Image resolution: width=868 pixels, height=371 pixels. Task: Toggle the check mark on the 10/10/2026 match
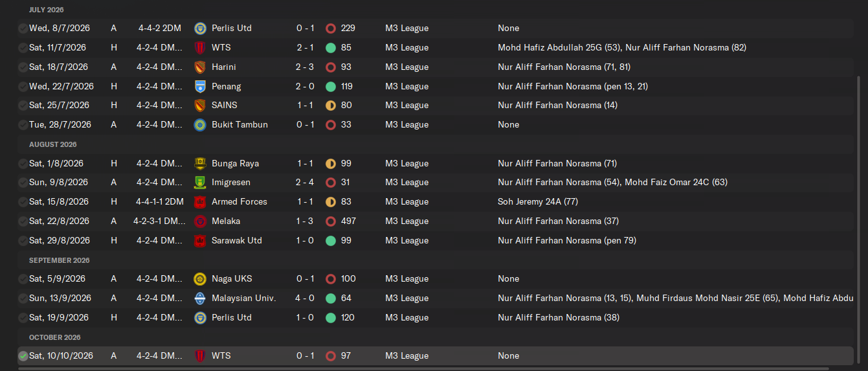(23, 356)
